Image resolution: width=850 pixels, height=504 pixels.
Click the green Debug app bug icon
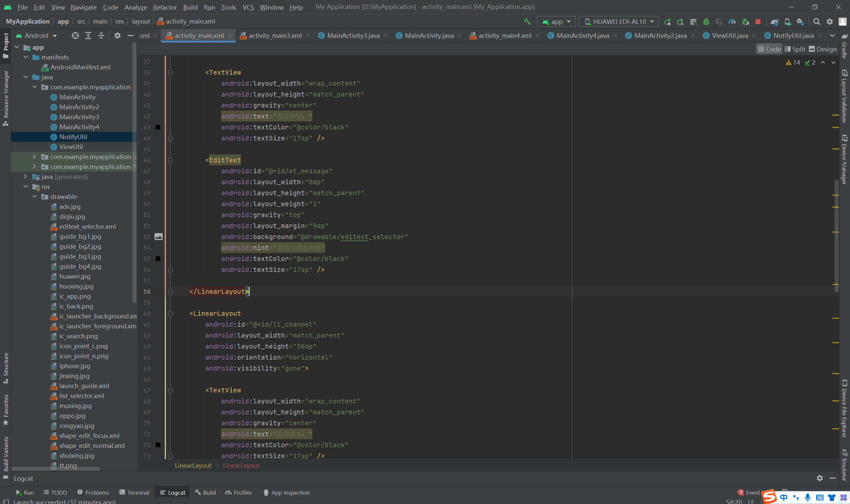point(706,22)
